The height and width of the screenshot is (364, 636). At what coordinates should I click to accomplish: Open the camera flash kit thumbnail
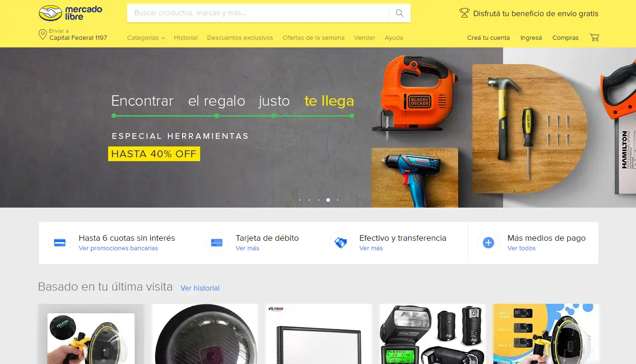tap(433, 334)
